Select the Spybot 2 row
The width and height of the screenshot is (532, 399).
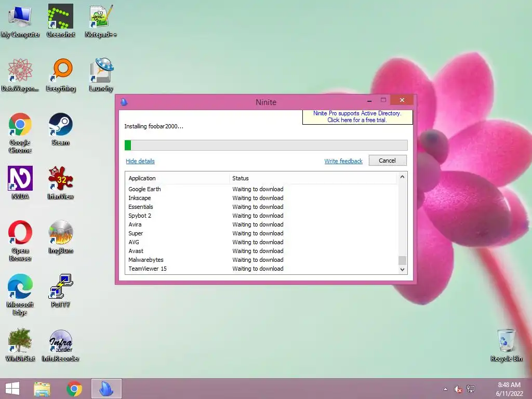pos(261,216)
